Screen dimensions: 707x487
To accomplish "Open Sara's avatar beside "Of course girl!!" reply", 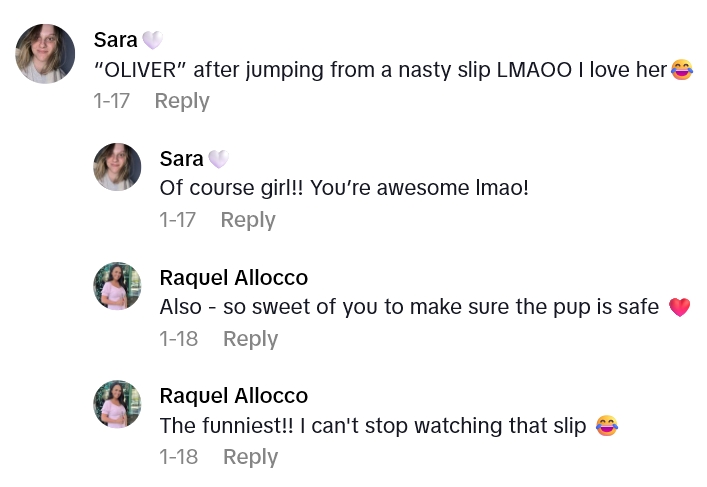I will click(118, 166).
